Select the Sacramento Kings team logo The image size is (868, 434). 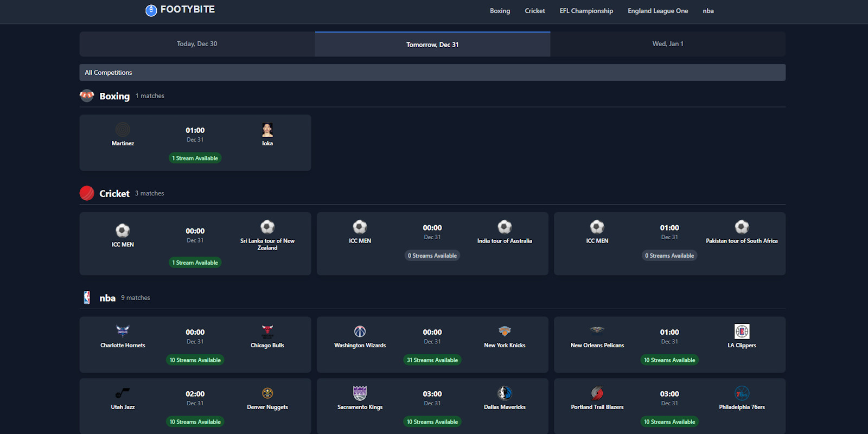360,393
